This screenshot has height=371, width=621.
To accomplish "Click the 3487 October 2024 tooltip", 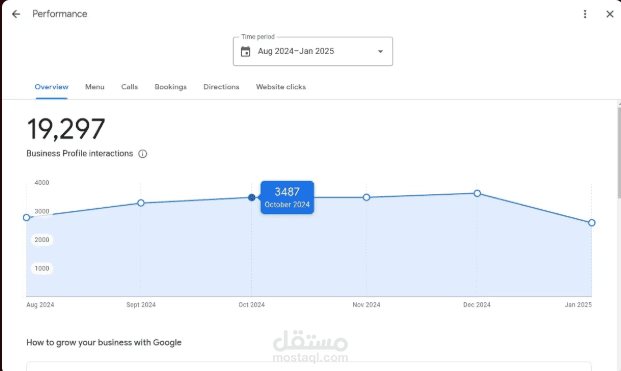I will 287,198.
